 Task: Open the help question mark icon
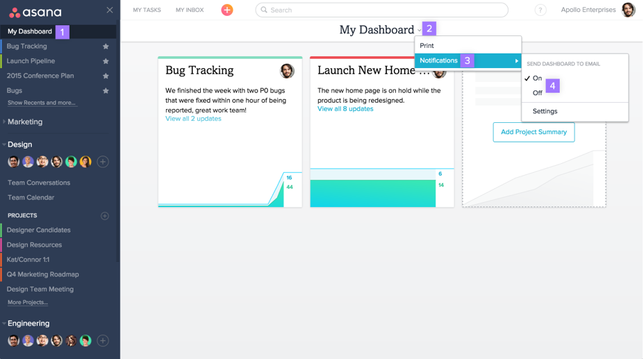540,10
